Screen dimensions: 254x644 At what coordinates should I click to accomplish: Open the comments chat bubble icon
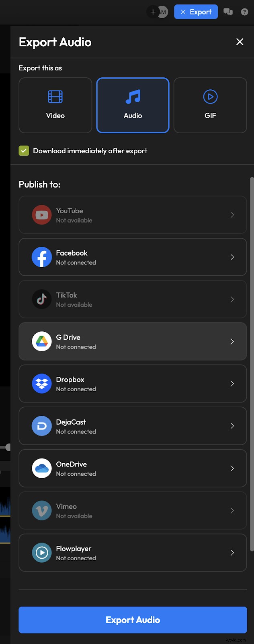pyautogui.click(x=228, y=12)
